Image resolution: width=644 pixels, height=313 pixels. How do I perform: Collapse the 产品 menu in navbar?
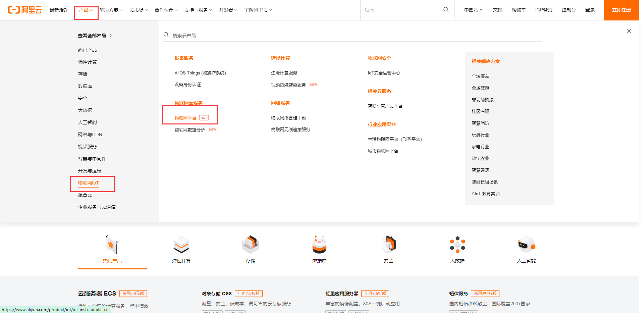pyautogui.click(x=86, y=10)
